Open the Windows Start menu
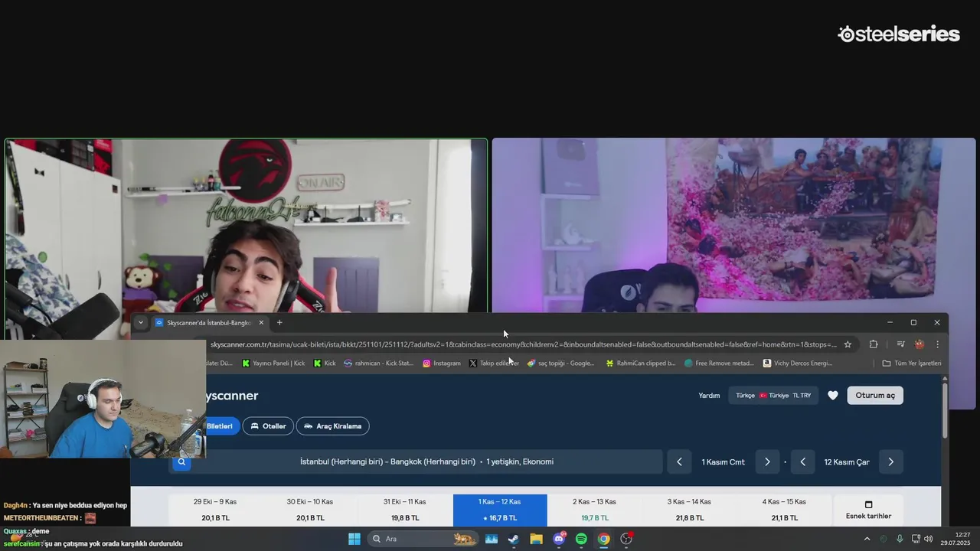The width and height of the screenshot is (980, 551). click(x=354, y=539)
